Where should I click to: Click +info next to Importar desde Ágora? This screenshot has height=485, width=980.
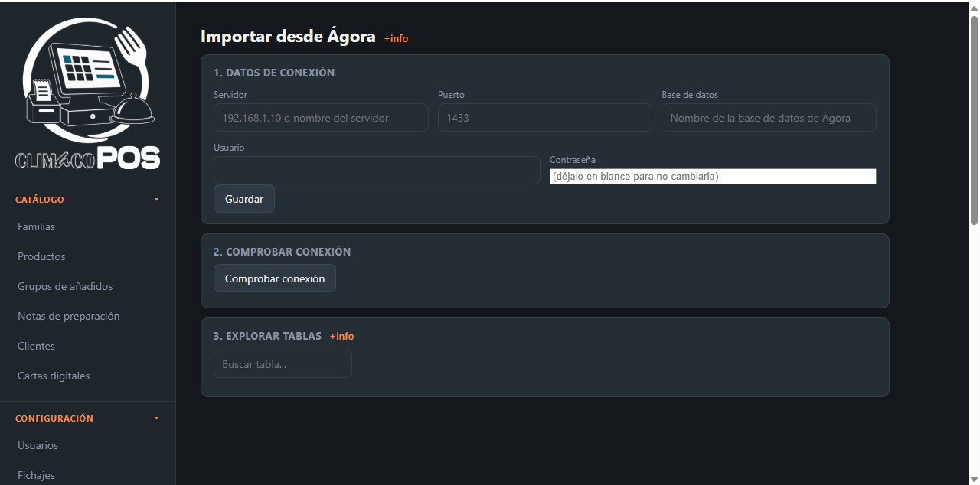(x=396, y=38)
